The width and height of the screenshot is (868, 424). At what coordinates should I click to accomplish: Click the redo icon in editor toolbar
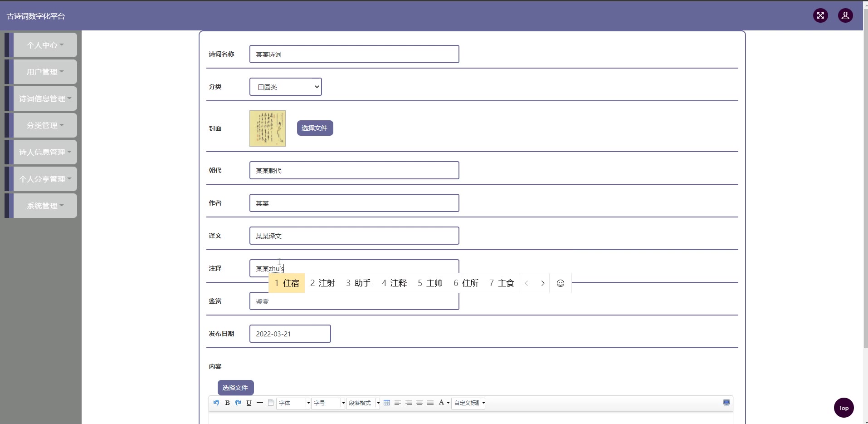238,403
